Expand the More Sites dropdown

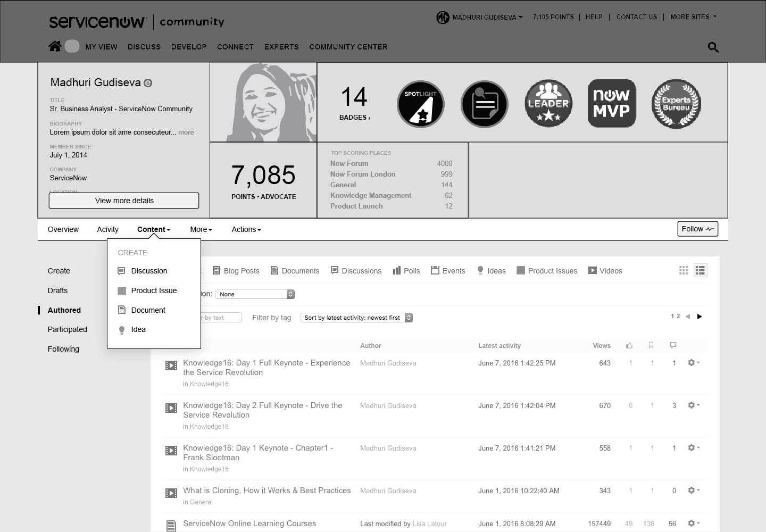[x=694, y=17]
